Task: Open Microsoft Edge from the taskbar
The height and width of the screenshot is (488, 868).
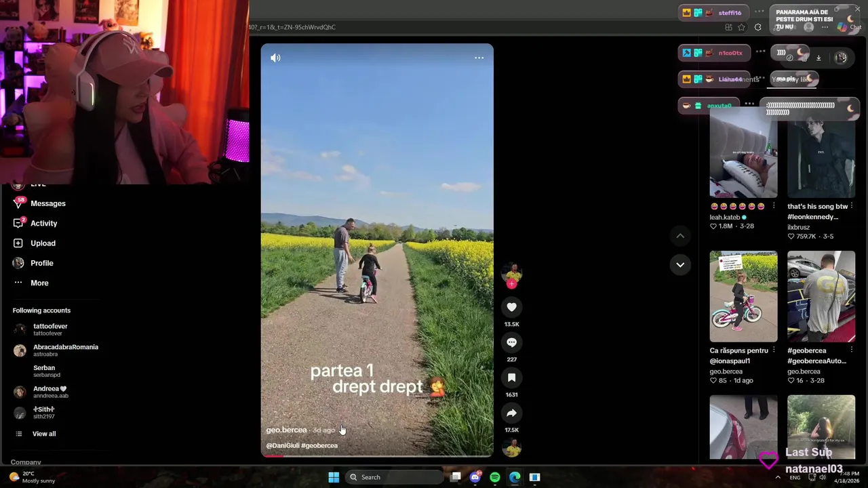Action: coord(515,477)
